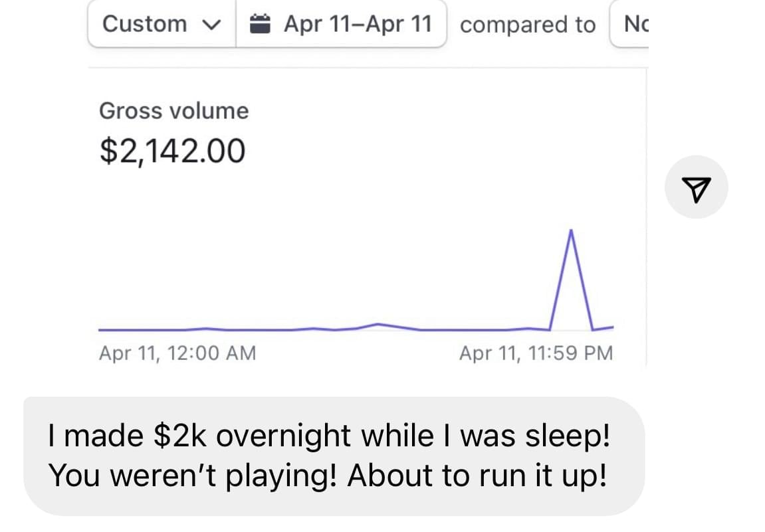Click the chevron arrow next to Custom

[211, 25]
